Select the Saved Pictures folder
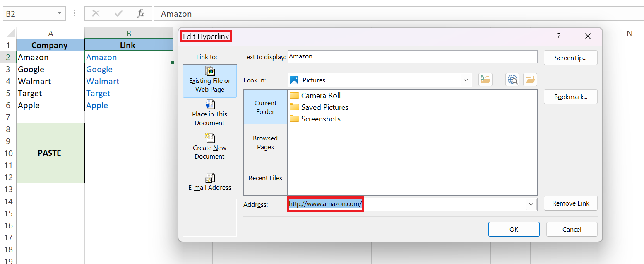The height and width of the screenshot is (264, 644). coord(319,107)
